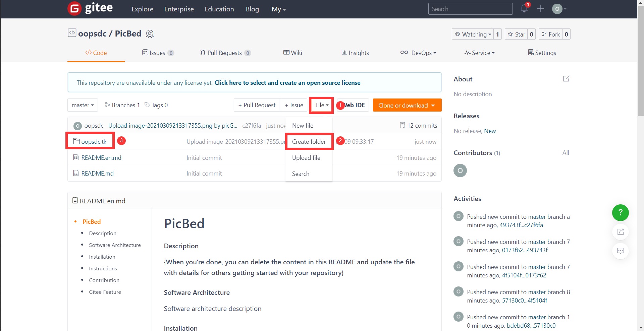Switch to the Code tab

pos(96,53)
